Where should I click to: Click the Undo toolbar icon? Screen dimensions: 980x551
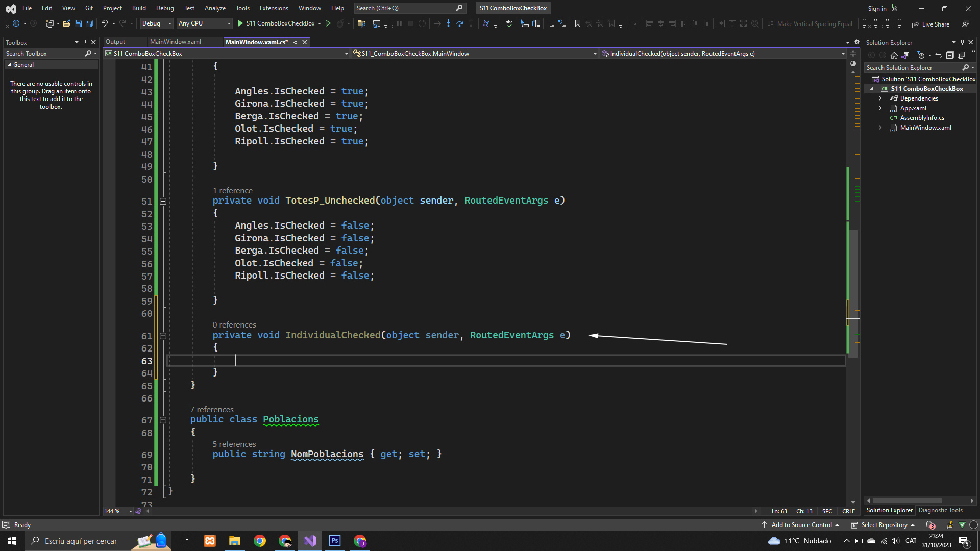[104, 23]
